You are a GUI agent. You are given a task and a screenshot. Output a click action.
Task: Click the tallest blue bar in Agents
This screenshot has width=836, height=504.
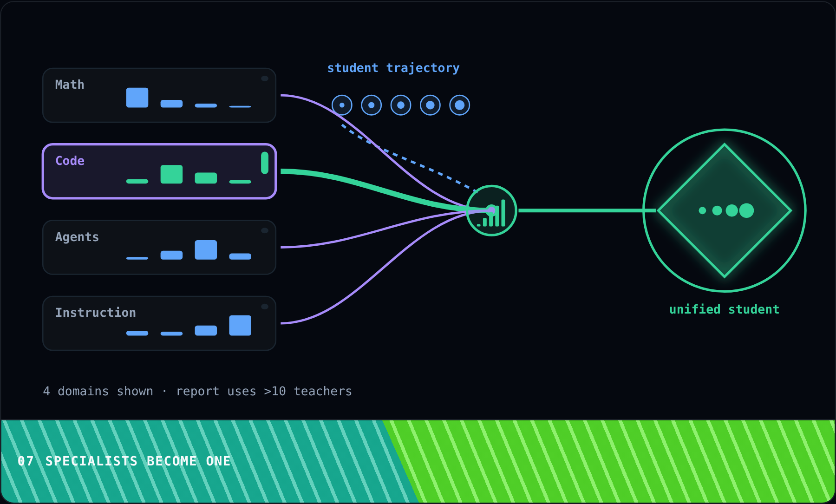tap(206, 250)
